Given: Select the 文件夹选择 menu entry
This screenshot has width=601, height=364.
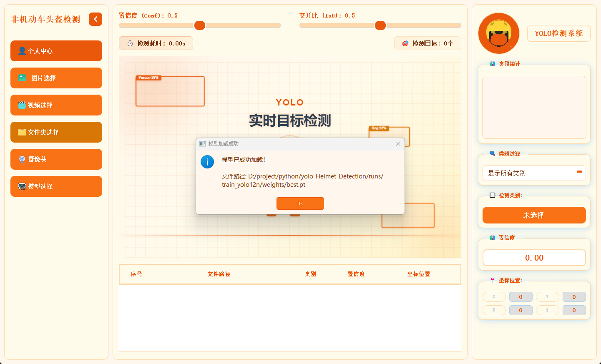Looking at the screenshot, I should pyautogui.click(x=56, y=132).
